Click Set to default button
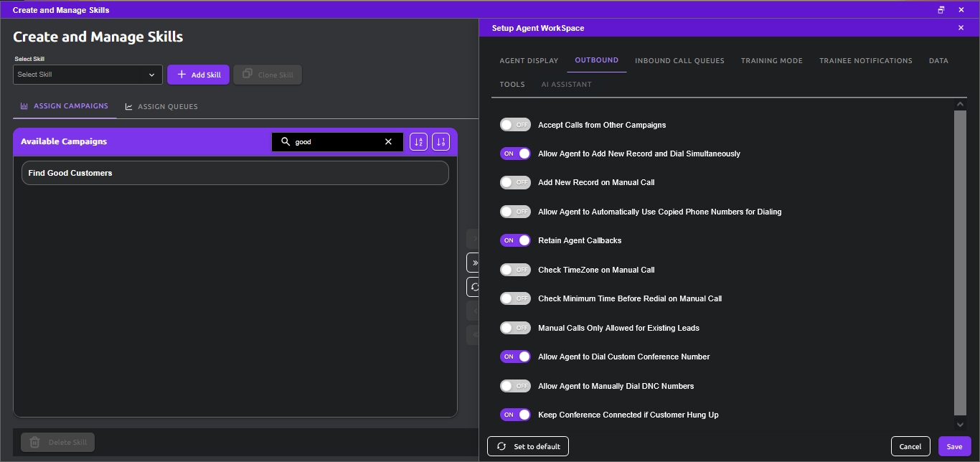 pos(528,446)
